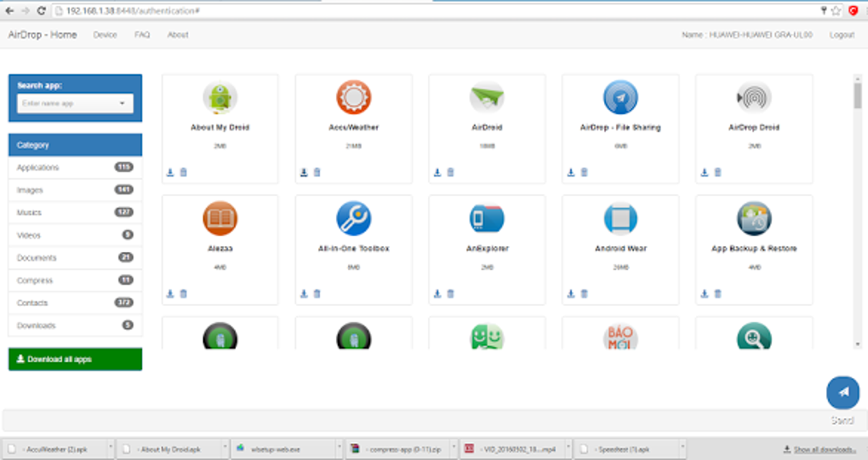Download the Alezaa app

[x=170, y=294]
